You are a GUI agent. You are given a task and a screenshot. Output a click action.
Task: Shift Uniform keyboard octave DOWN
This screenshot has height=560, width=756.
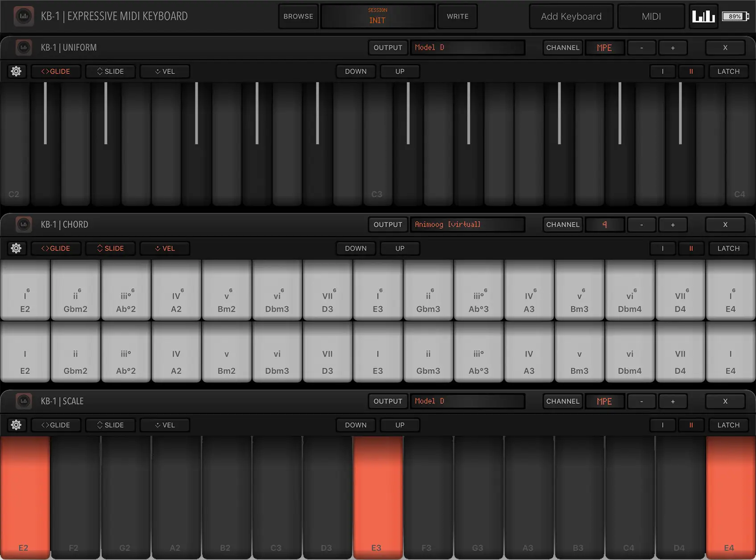(x=356, y=71)
